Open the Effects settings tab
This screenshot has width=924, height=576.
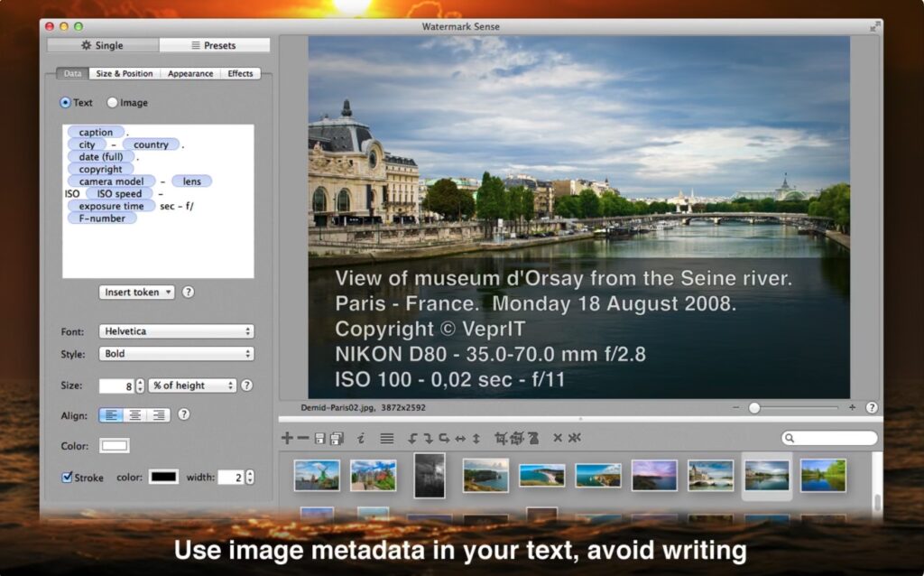click(x=240, y=73)
